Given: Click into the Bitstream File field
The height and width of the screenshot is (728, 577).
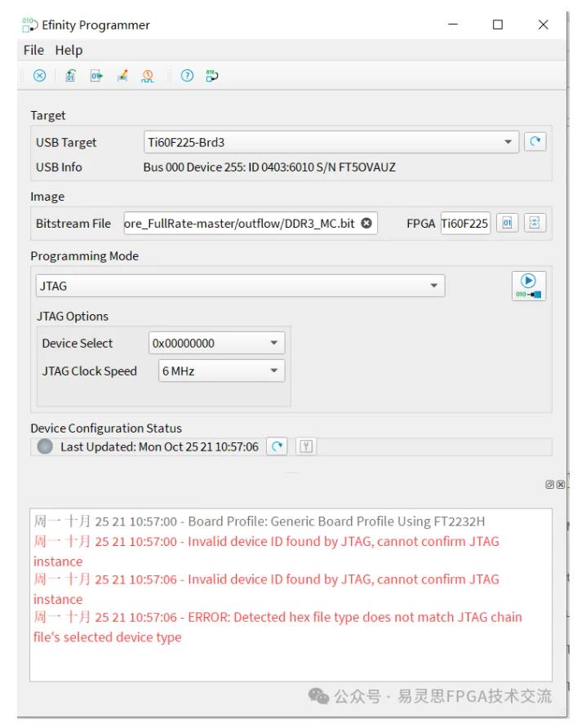Looking at the screenshot, I should (x=241, y=224).
